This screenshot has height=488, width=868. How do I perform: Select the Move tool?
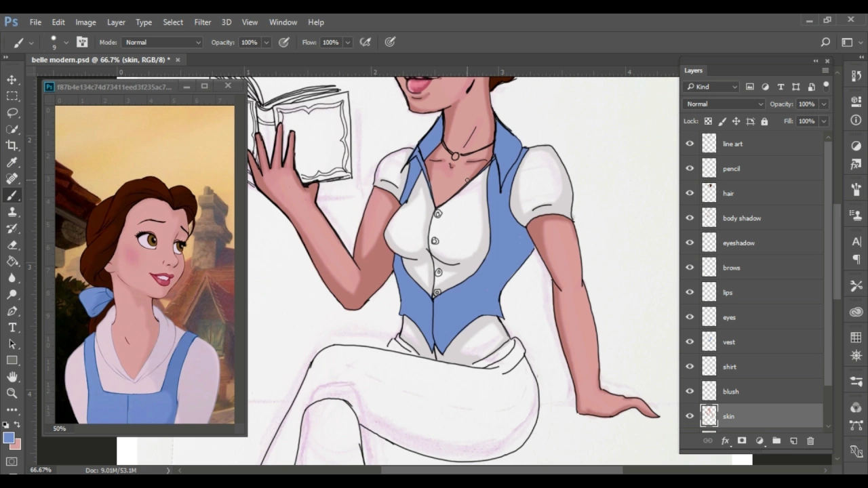pos(12,80)
